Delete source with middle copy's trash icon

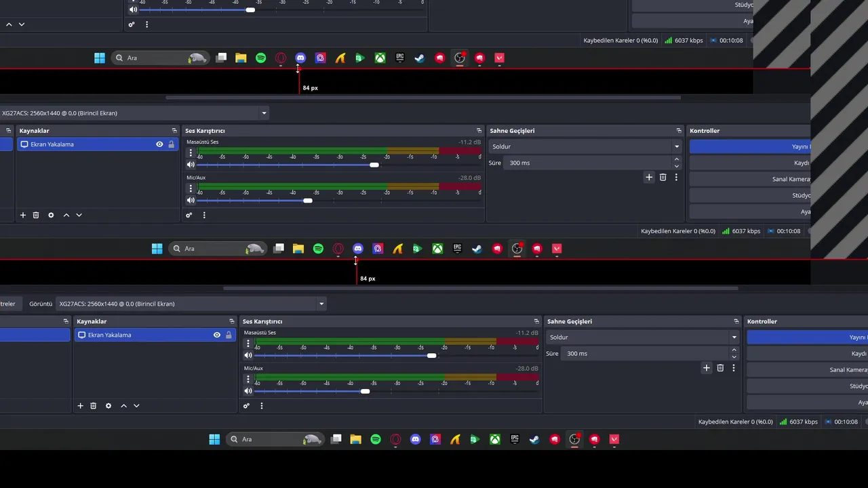tap(36, 215)
